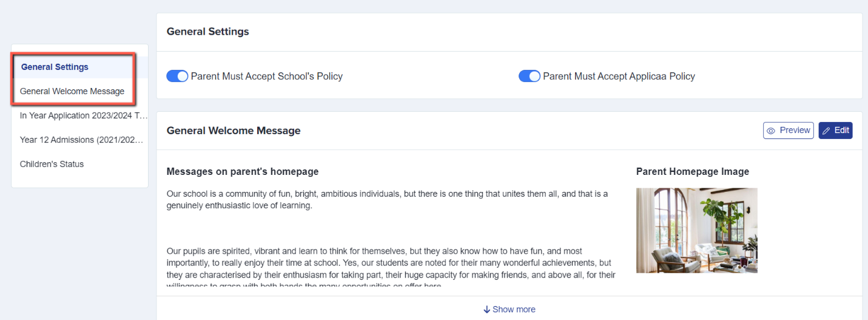Click the Parent Homepage Image heading
This screenshot has height=320, width=868.
click(693, 172)
